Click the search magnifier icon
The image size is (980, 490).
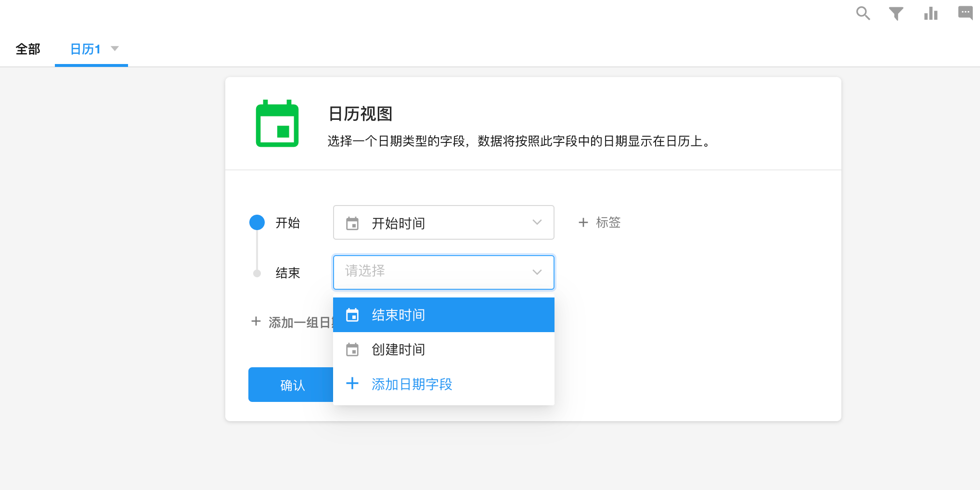(x=863, y=13)
